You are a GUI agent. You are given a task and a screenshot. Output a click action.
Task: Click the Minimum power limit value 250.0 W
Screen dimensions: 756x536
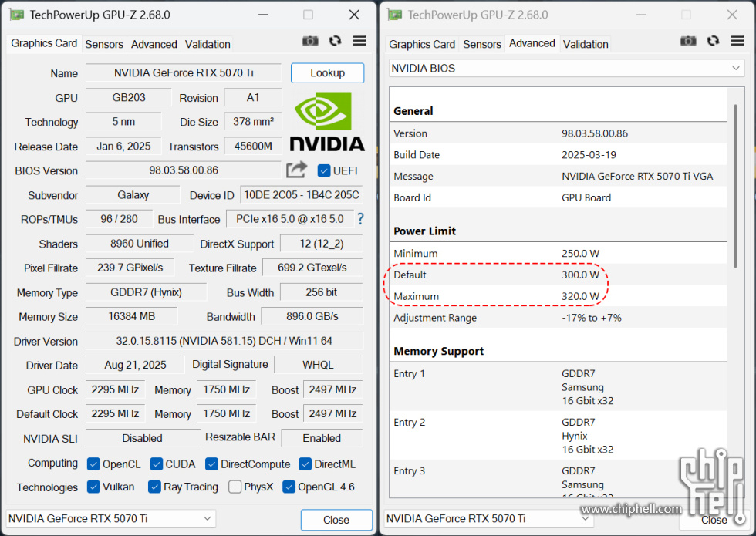580,254
